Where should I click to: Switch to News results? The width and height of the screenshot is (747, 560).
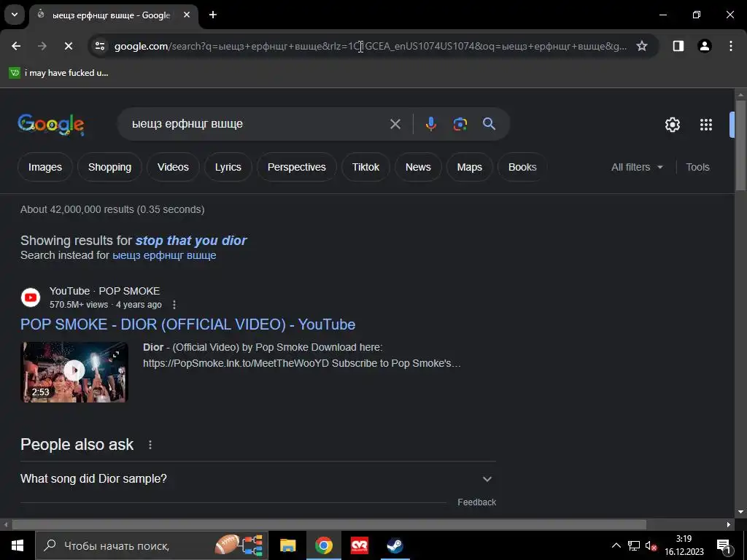click(x=418, y=167)
